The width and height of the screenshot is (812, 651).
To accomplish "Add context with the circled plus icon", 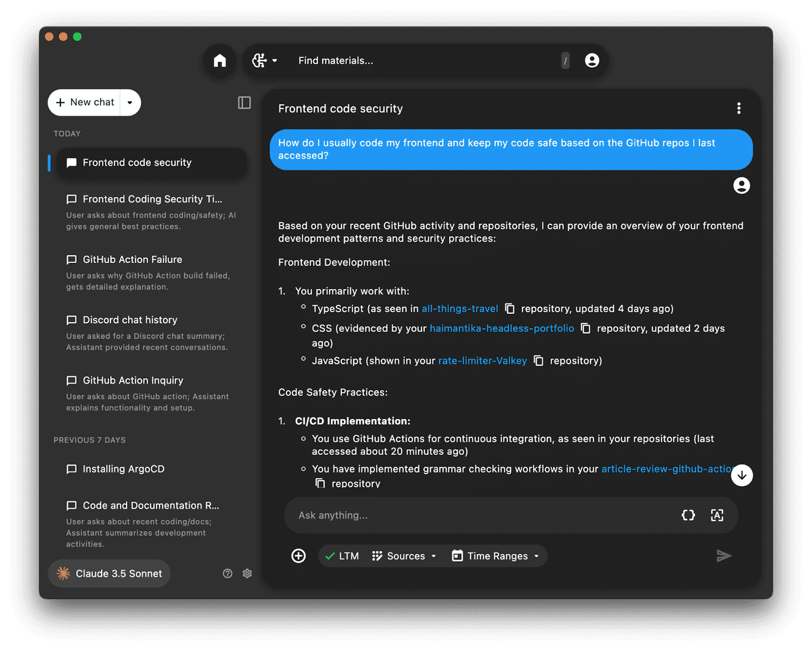I will (299, 556).
